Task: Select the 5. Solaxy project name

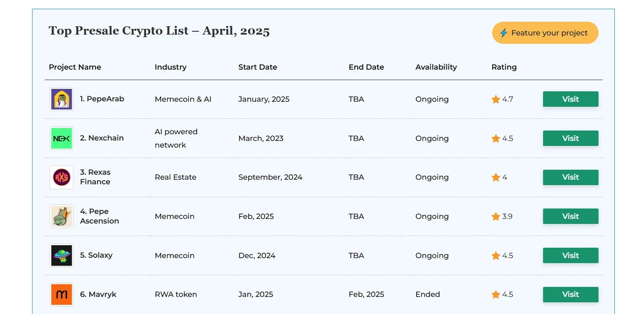Action: 96,255
